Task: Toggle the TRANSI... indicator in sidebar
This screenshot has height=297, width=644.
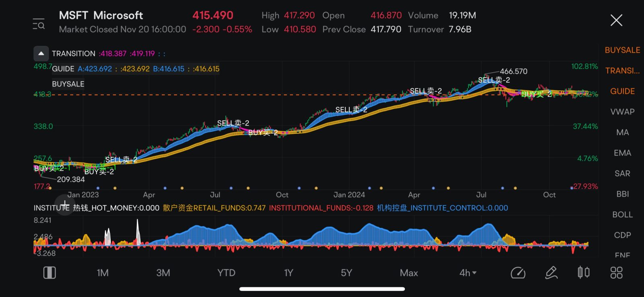Action: 622,71
